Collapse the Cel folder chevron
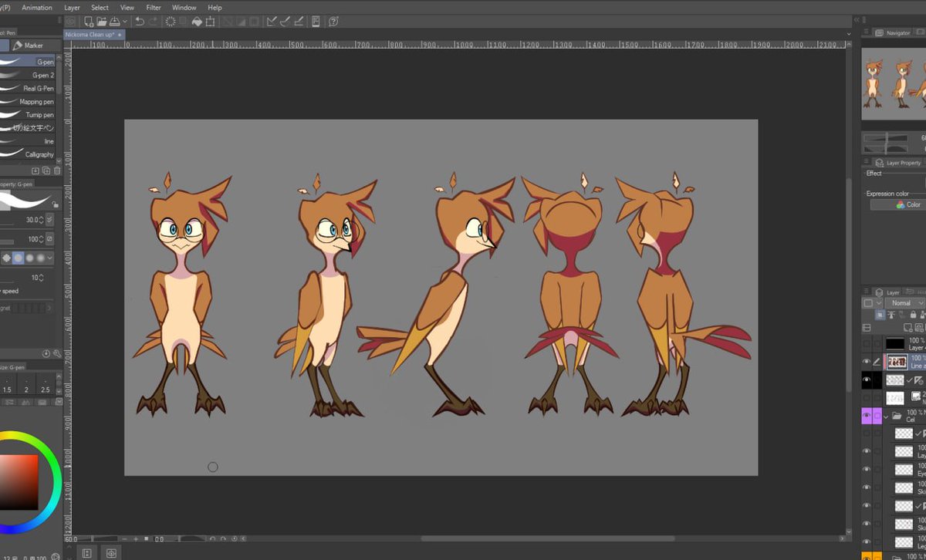This screenshot has height=560, width=926. click(x=887, y=417)
